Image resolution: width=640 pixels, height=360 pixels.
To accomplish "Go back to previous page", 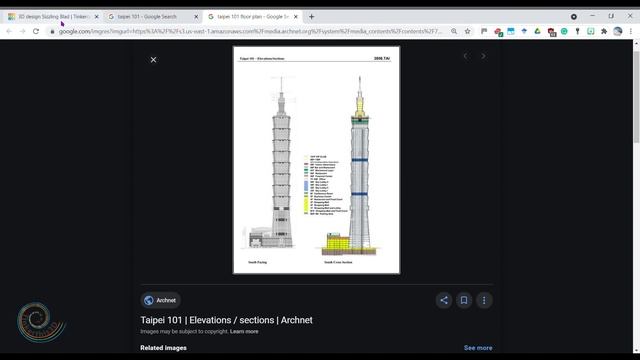I will click(x=9, y=31).
